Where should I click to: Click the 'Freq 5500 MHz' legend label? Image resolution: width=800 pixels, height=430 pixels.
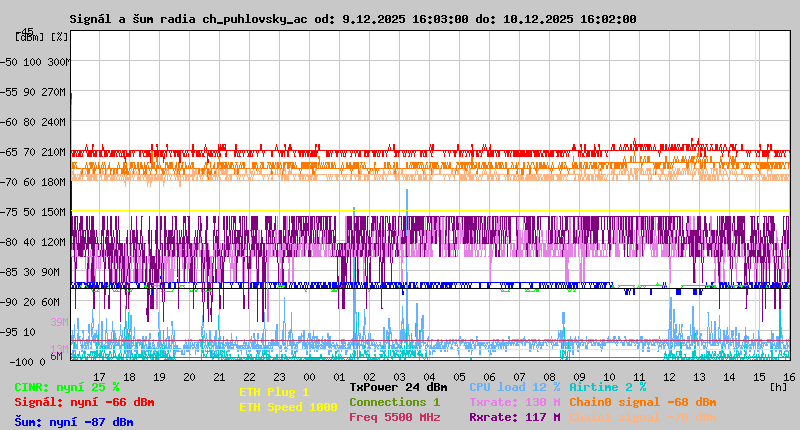(x=395, y=417)
